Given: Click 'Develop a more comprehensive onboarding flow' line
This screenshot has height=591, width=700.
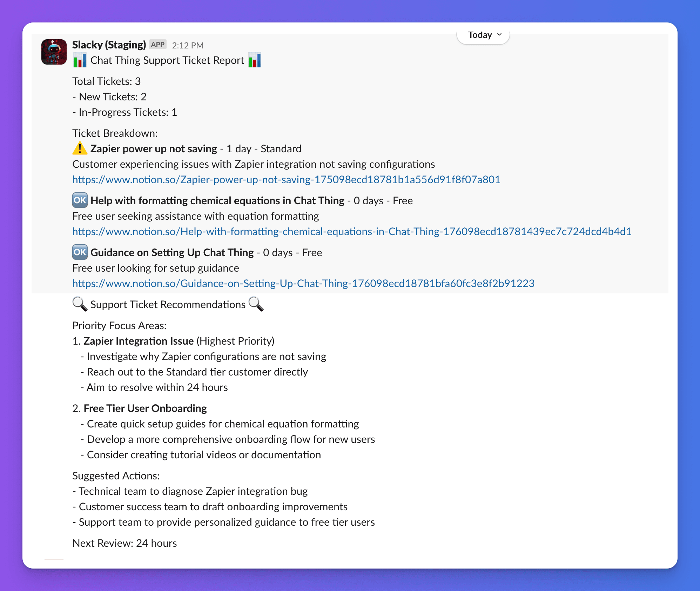Looking at the screenshot, I should [x=231, y=439].
